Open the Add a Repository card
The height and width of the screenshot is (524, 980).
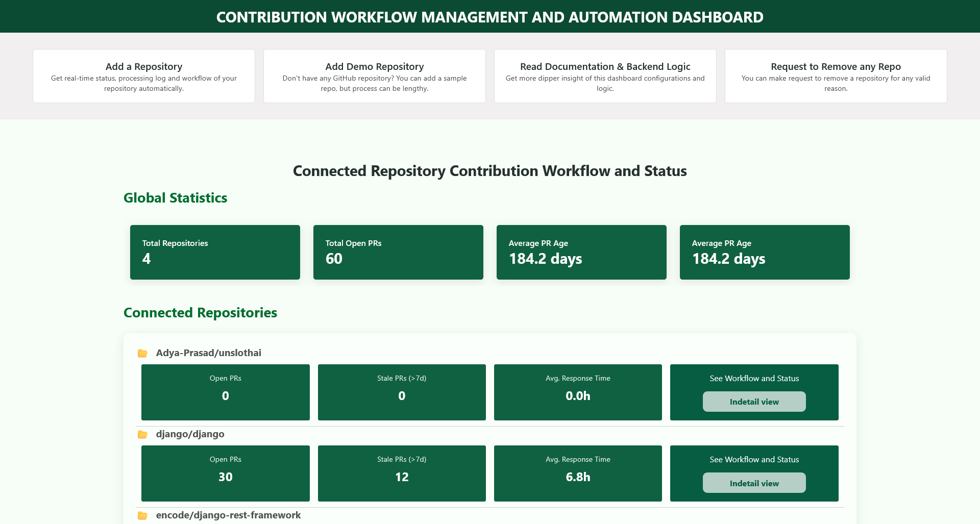pyautogui.click(x=143, y=76)
